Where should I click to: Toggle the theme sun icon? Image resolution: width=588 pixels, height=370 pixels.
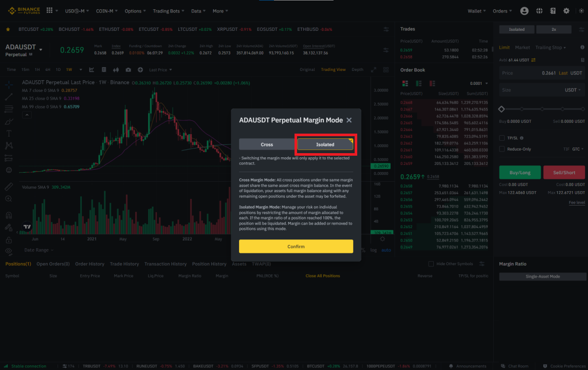pos(581,11)
